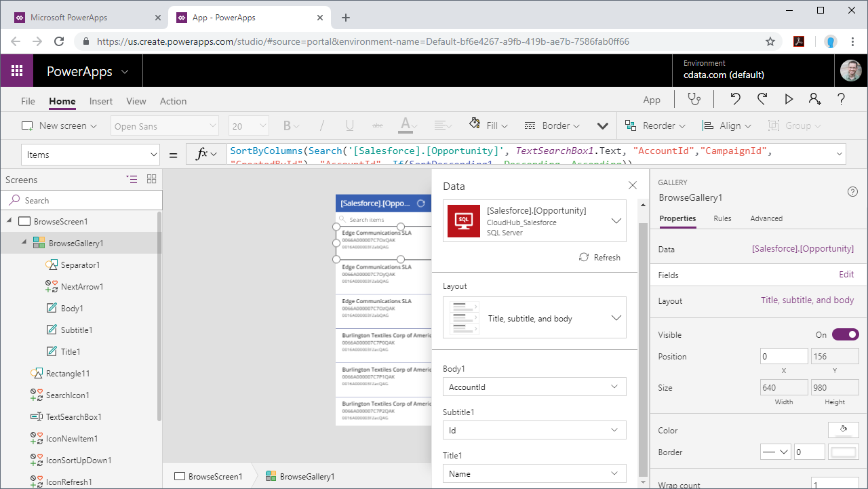This screenshot has width=868, height=489.
Task: Select the BrowseGallery1 breadcrumb at bottom
Action: tap(300, 476)
